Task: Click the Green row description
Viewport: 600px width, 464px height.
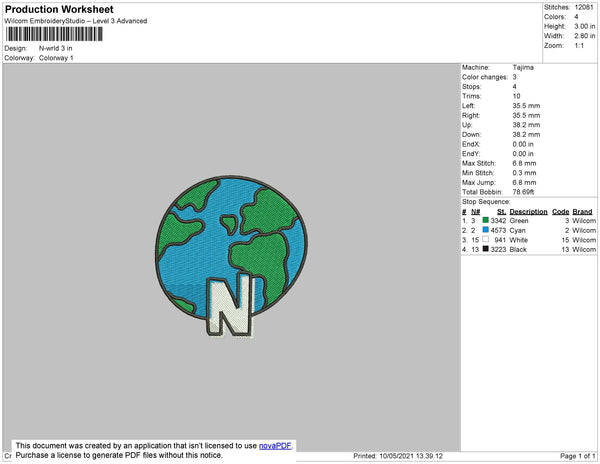Action: pyautogui.click(x=519, y=221)
